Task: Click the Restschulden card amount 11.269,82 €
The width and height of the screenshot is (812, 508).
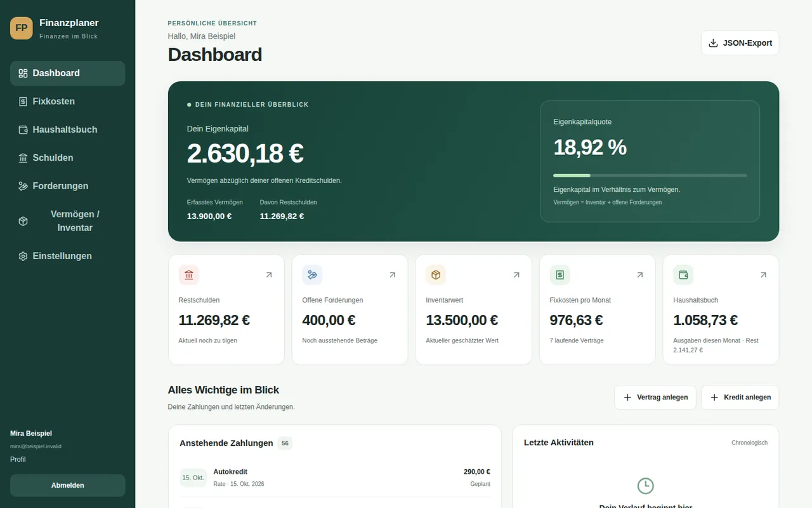Action: (214, 320)
